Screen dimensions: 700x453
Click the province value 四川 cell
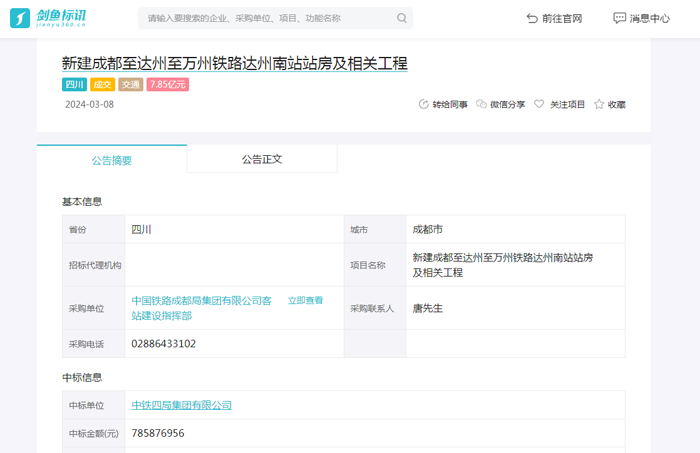[234, 229]
